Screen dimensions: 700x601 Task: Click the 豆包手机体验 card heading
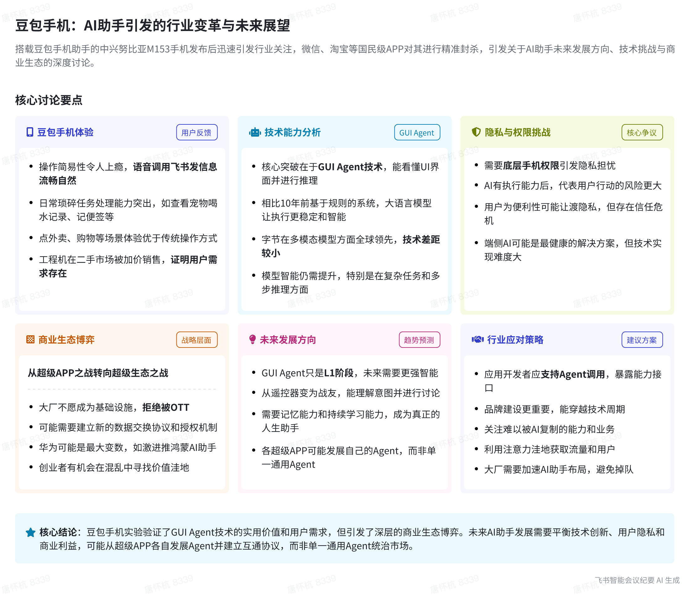click(65, 132)
